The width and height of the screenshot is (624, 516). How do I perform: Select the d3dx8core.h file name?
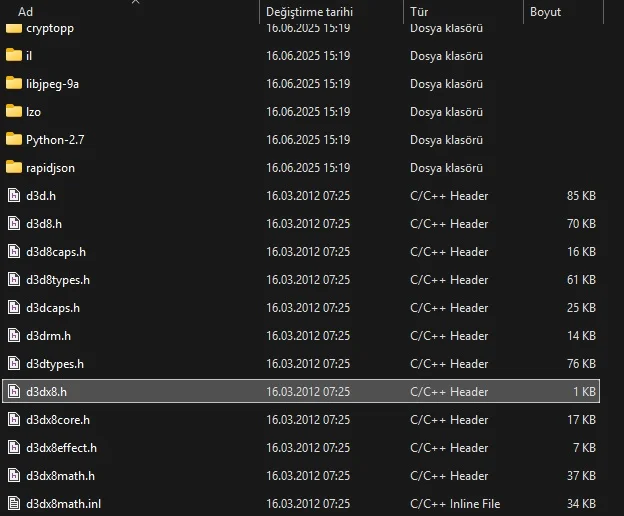[58, 420]
